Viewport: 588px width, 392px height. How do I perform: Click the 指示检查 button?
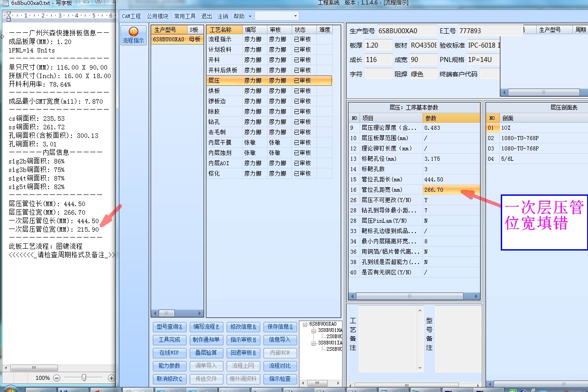tap(280, 379)
